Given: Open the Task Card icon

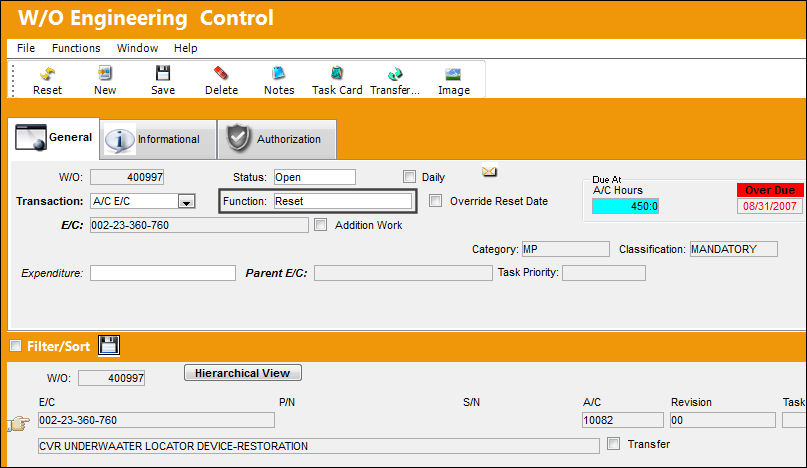Looking at the screenshot, I should (337, 74).
